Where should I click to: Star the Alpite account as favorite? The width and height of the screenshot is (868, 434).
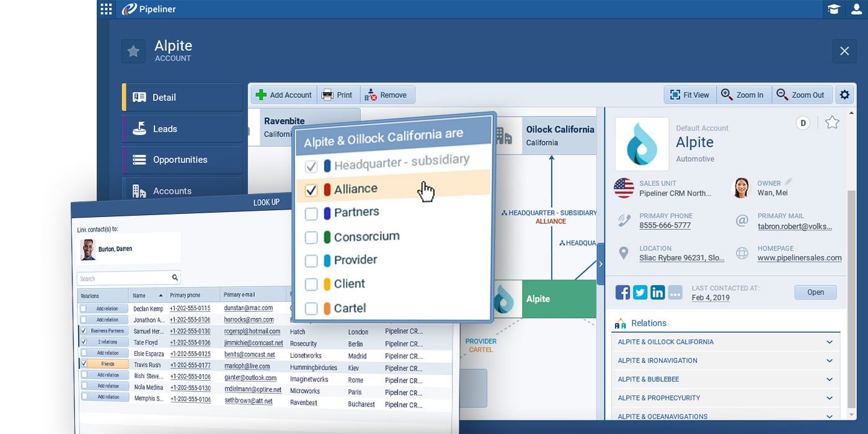coord(832,123)
